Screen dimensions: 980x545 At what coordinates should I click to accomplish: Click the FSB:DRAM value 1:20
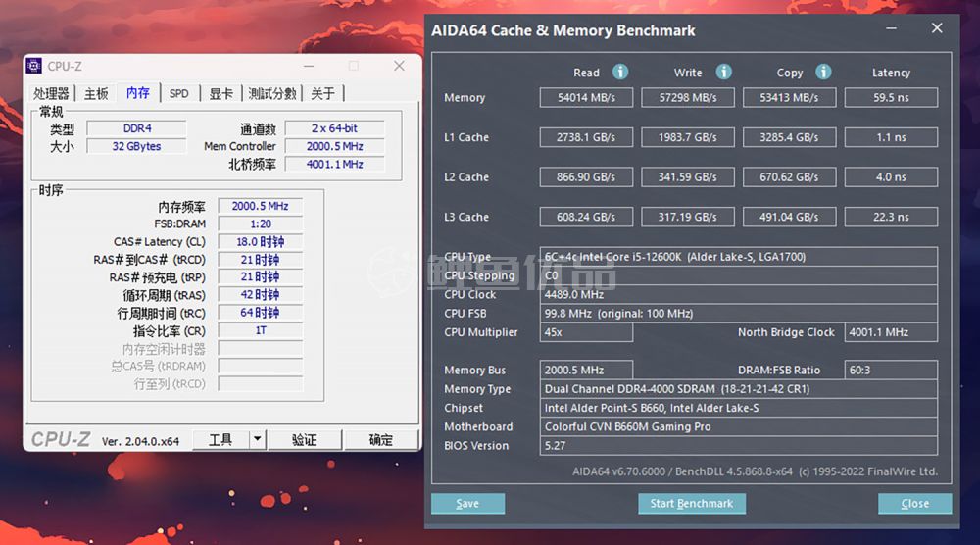(260, 223)
